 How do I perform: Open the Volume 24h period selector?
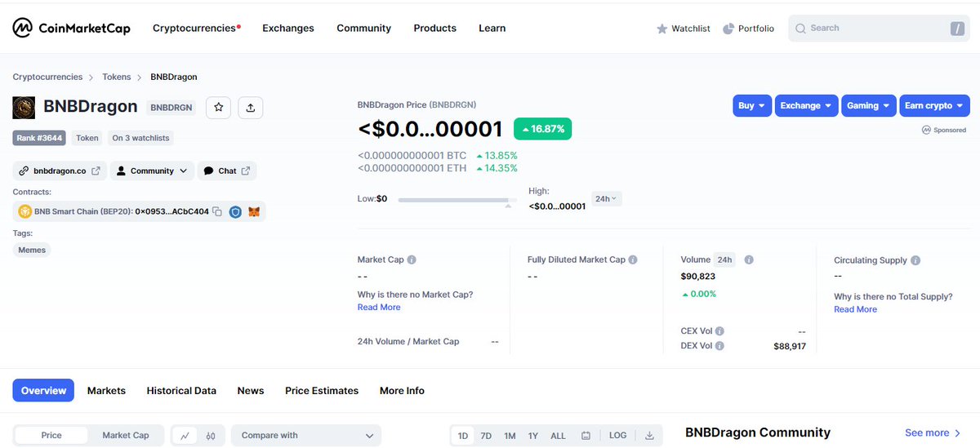click(x=724, y=259)
